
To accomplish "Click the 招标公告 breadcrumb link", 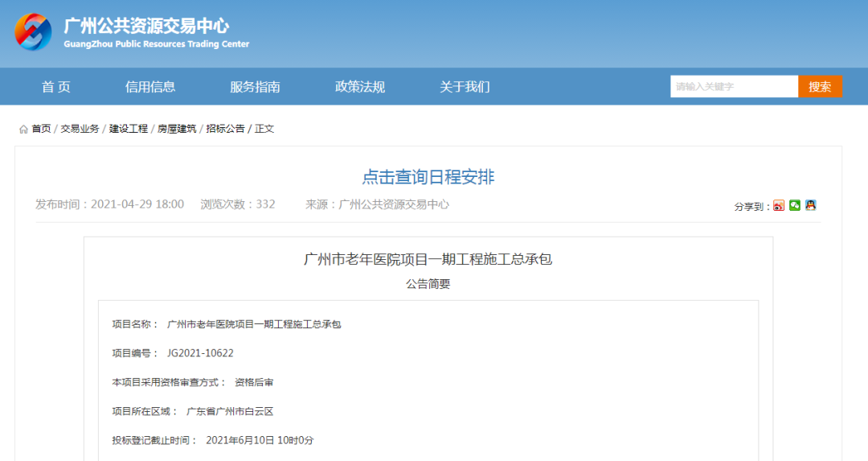I will [225, 129].
